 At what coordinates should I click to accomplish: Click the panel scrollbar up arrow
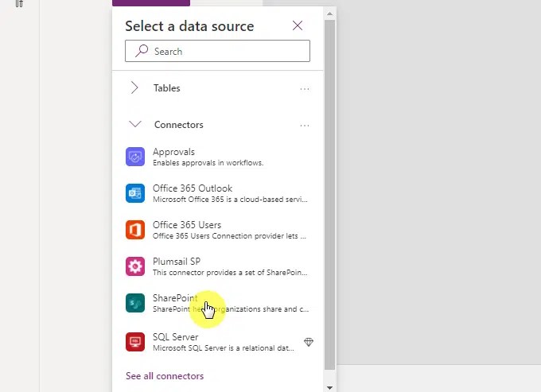click(329, 14)
